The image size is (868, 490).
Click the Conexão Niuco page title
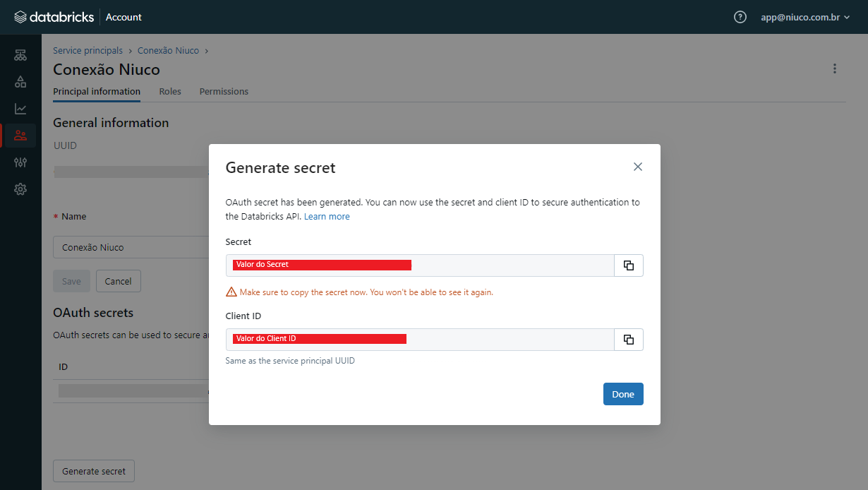[x=107, y=70]
